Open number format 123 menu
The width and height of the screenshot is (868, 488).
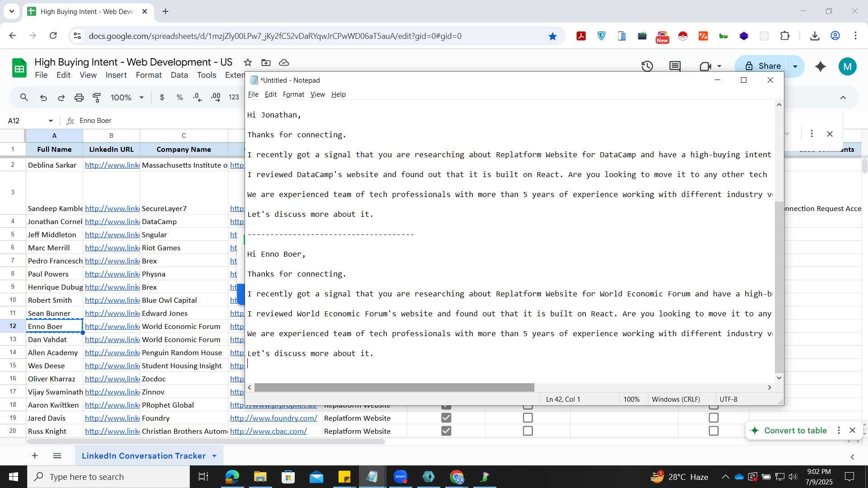pyautogui.click(x=234, y=97)
